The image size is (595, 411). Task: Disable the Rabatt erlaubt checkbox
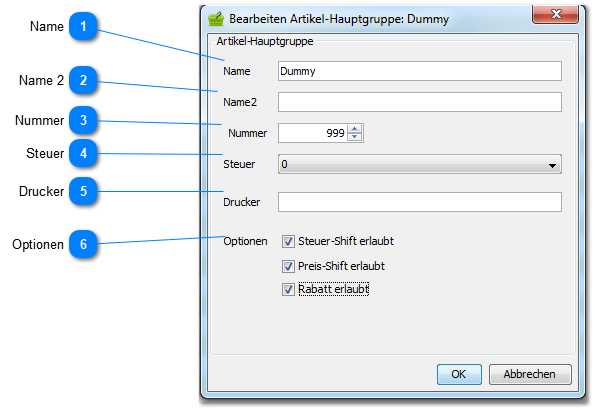click(x=288, y=290)
